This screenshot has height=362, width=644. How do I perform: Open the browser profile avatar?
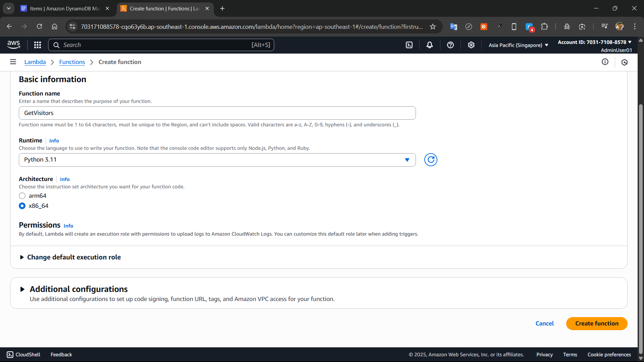[x=620, y=26]
